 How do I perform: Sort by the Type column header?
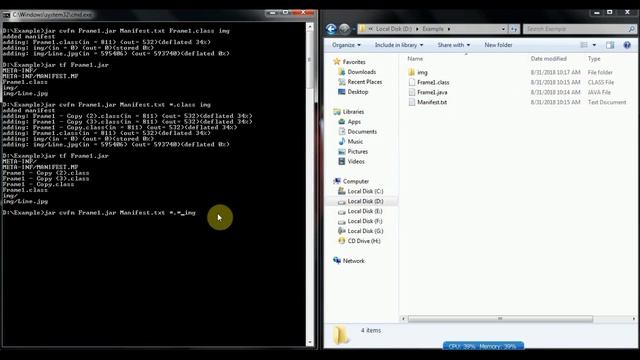click(x=594, y=59)
